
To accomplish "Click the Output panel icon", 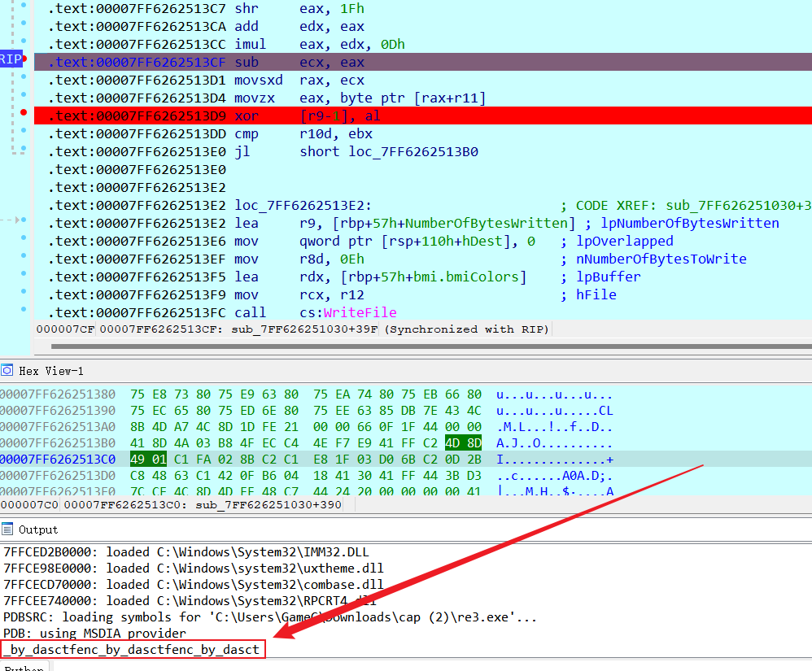I will pos(7,529).
